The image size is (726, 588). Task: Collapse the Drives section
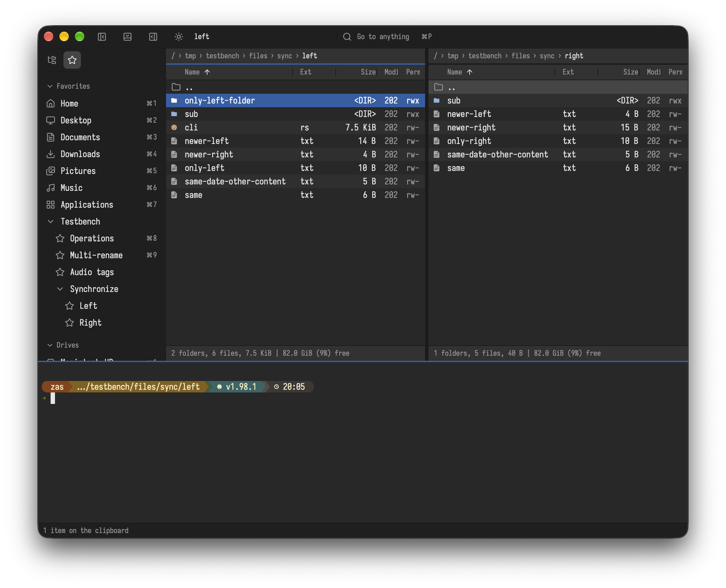click(50, 345)
